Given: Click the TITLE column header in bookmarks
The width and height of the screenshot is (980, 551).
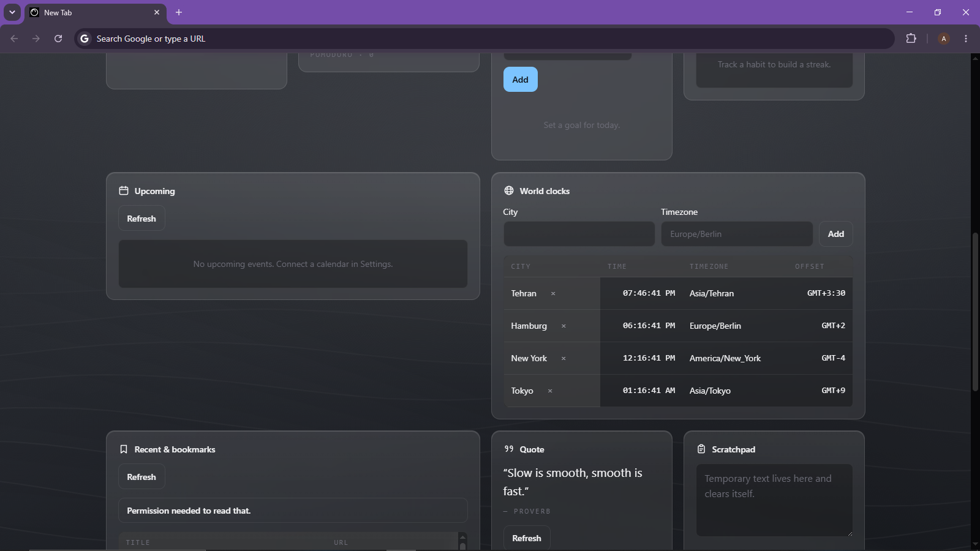Looking at the screenshot, I should click(x=138, y=542).
